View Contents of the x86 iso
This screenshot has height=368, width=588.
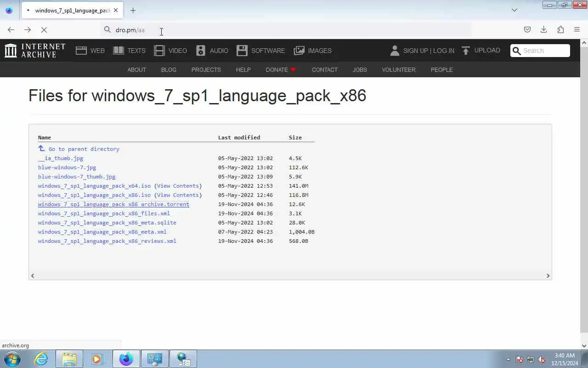(x=178, y=195)
